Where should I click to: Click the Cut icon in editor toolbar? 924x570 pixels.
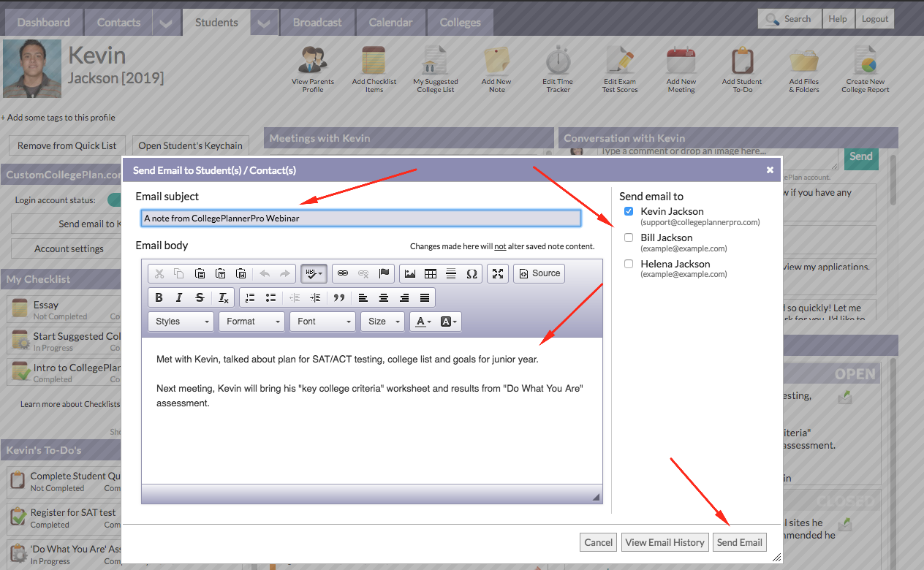[x=159, y=273]
